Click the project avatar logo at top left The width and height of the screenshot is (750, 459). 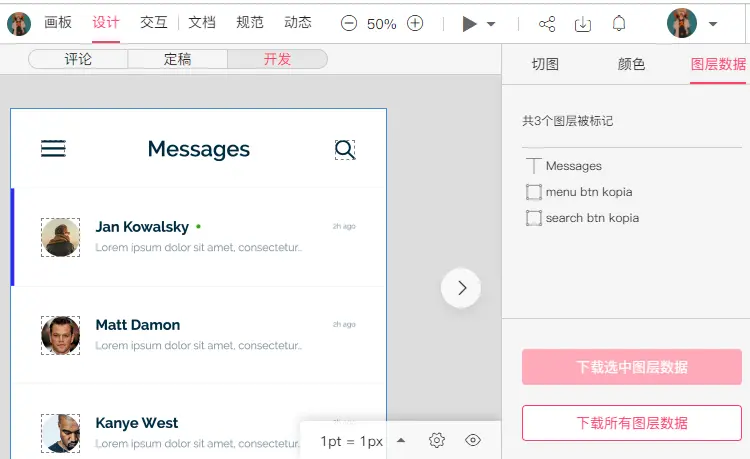click(19, 23)
